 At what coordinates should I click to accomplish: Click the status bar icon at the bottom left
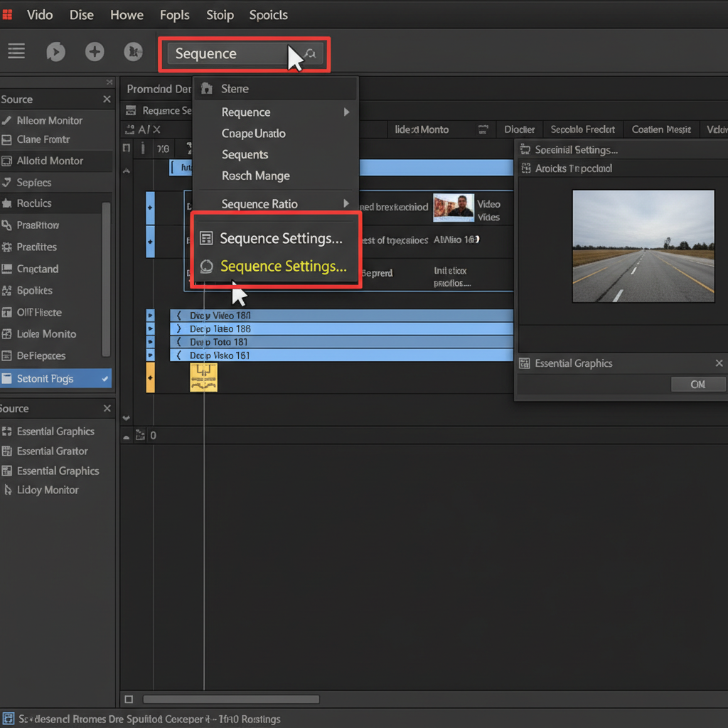pos(8,719)
